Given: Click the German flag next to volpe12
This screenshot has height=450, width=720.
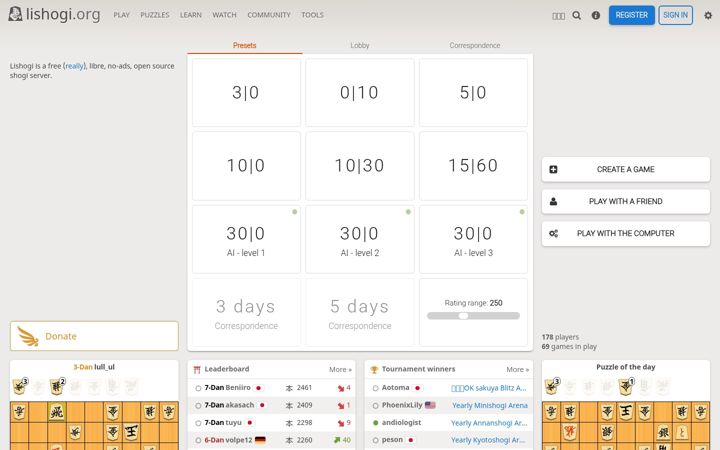Looking at the screenshot, I should point(260,440).
